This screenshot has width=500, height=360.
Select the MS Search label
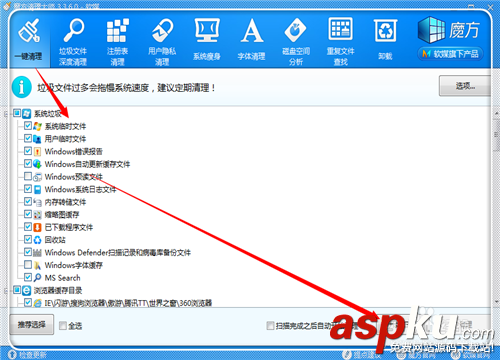click(x=63, y=278)
